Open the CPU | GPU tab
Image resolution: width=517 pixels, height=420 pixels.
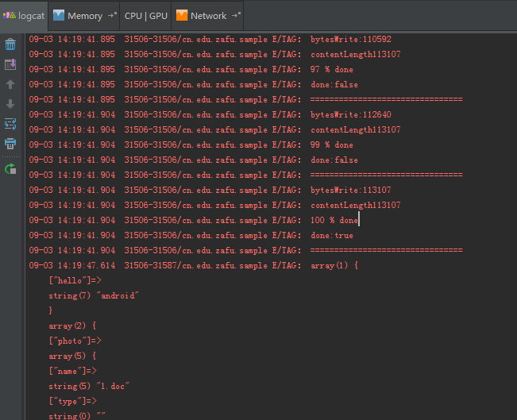click(x=146, y=16)
